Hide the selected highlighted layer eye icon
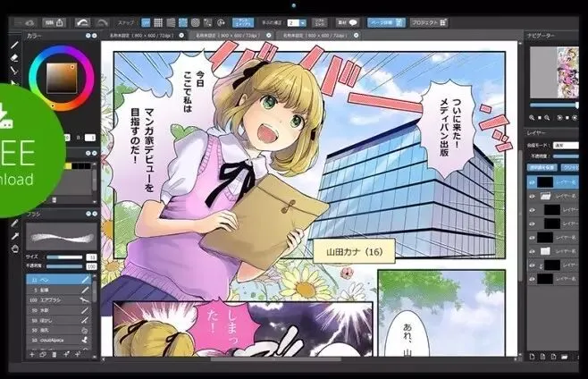This screenshot has width=588, height=379. 532,182
